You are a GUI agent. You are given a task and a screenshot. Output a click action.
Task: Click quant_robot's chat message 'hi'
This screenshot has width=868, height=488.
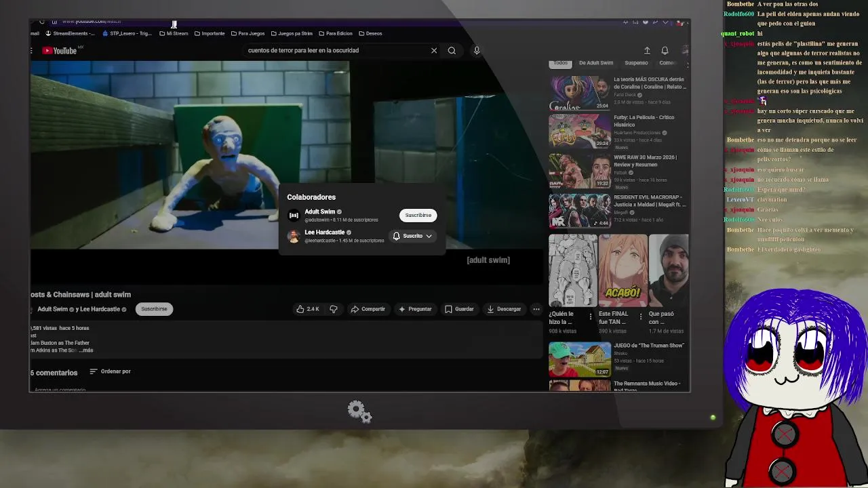coord(760,33)
